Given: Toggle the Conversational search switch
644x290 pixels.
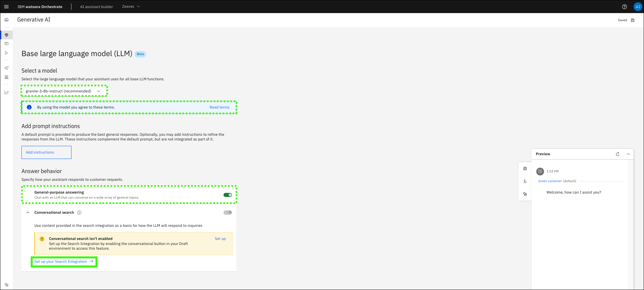Looking at the screenshot, I should 228,212.
